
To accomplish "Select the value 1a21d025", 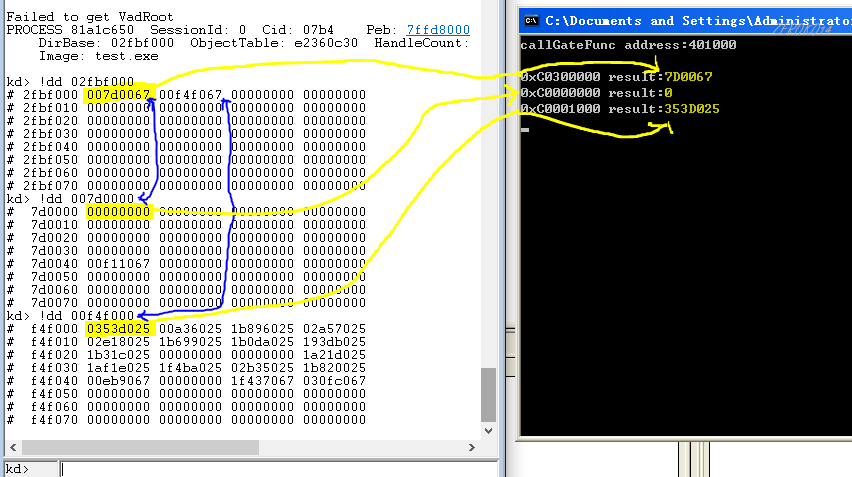I will coord(335,355).
